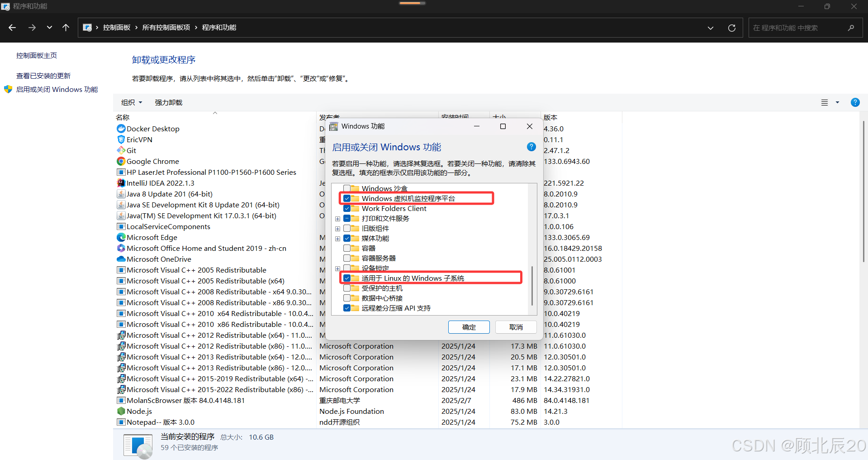Open the view options dropdown arrow
The width and height of the screenshot is (868, 460).
[837, 103]
